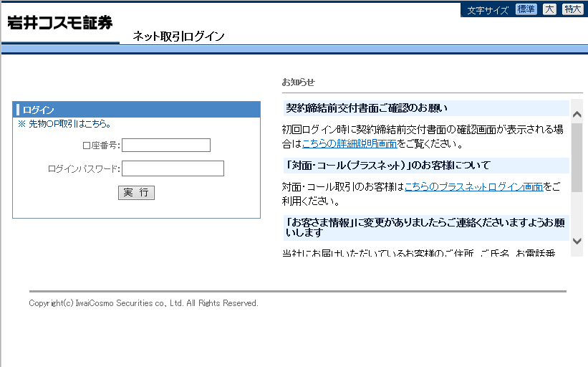This screenshot has width=588, height=367.
Task: Click the ログインパスワード label
Action: tap(84, 169)
